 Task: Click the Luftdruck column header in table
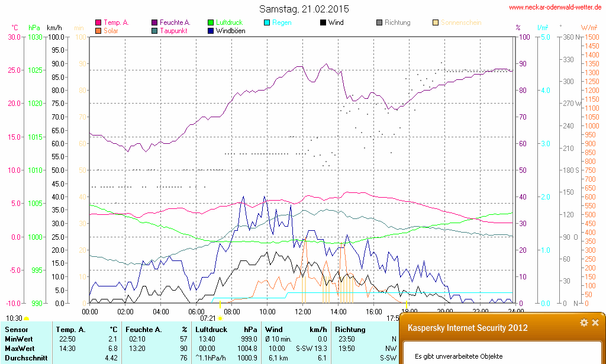click(x=211, y=329)
